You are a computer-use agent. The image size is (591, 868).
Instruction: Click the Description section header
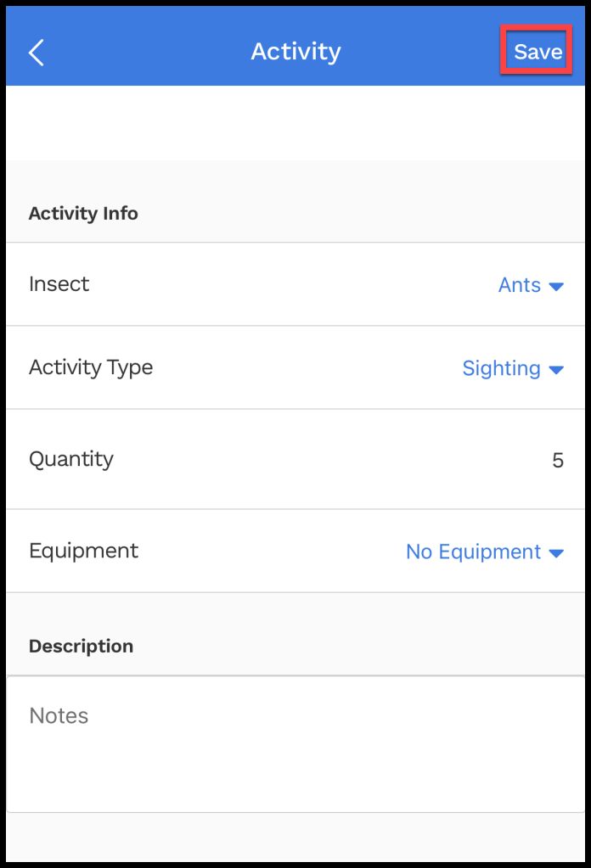pyautogui.click(x=81, y=647)
